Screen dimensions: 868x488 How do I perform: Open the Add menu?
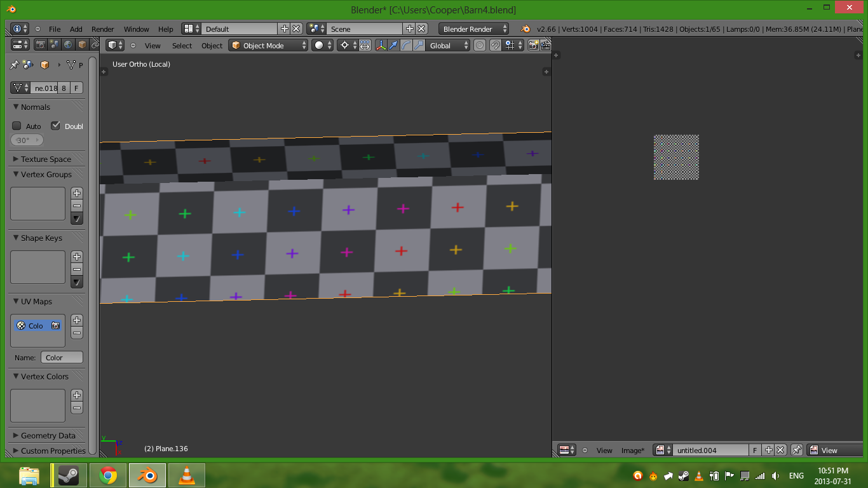pos(76,29)
